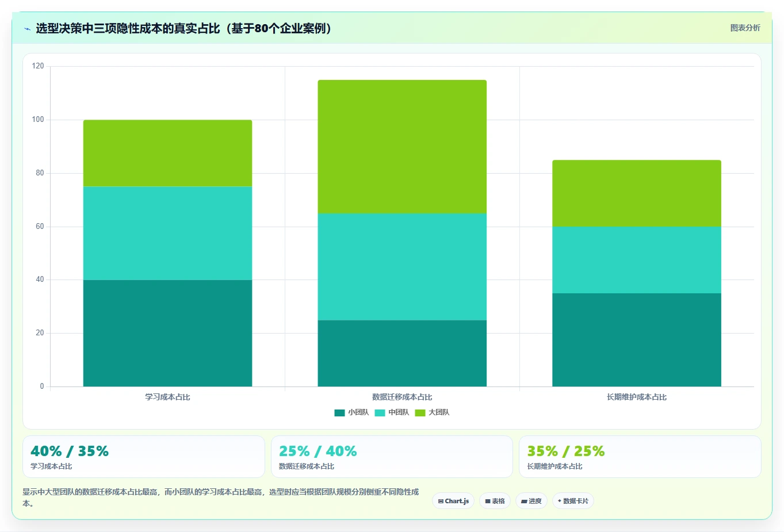This screenshot has width=784, height=532.
Task: Click the y-axis value 120
Action: (38, 66)
